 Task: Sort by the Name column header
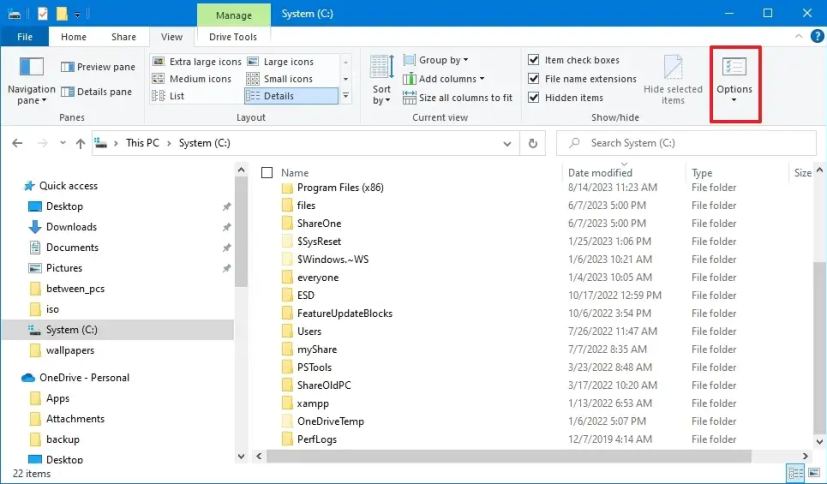(295, 172)
